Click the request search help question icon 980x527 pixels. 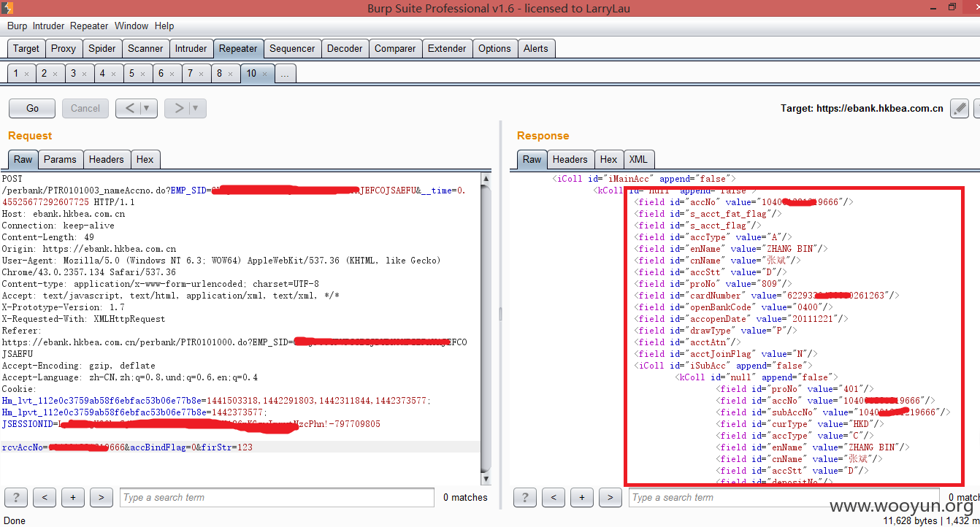click(x=15, y=498)
